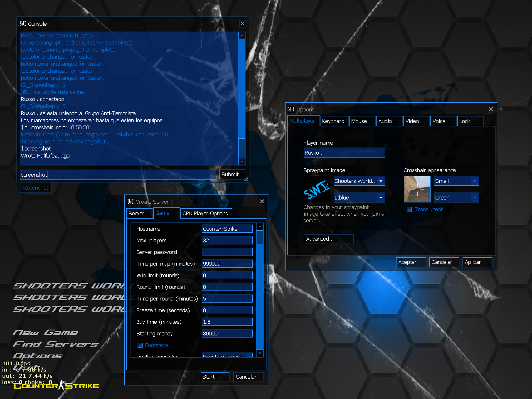Open the Death camera type dropdown
Viewport: 532px width, 399px height.
pyautogui.click(x=227, y=355)
